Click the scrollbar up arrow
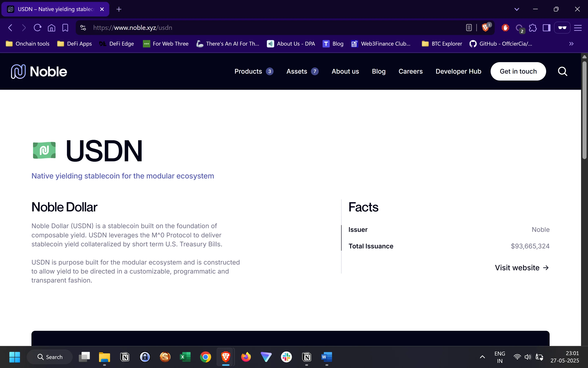The height and width of the screenshot is (368, 588). tap(584, 57)
